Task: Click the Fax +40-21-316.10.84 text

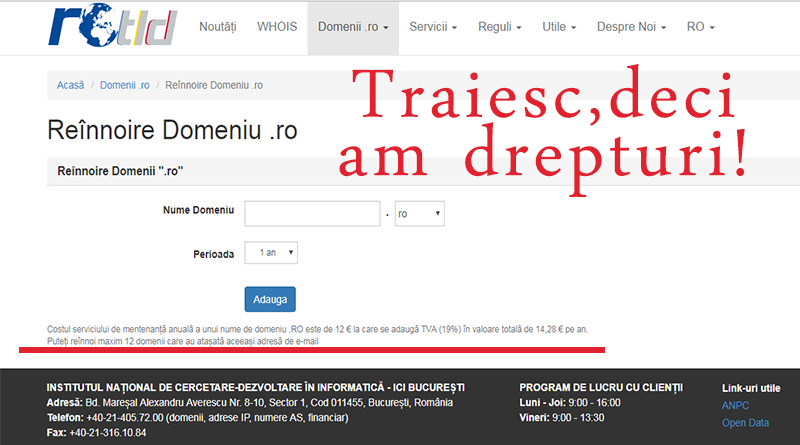Action: pyautogui.click(x=96, y=433)
